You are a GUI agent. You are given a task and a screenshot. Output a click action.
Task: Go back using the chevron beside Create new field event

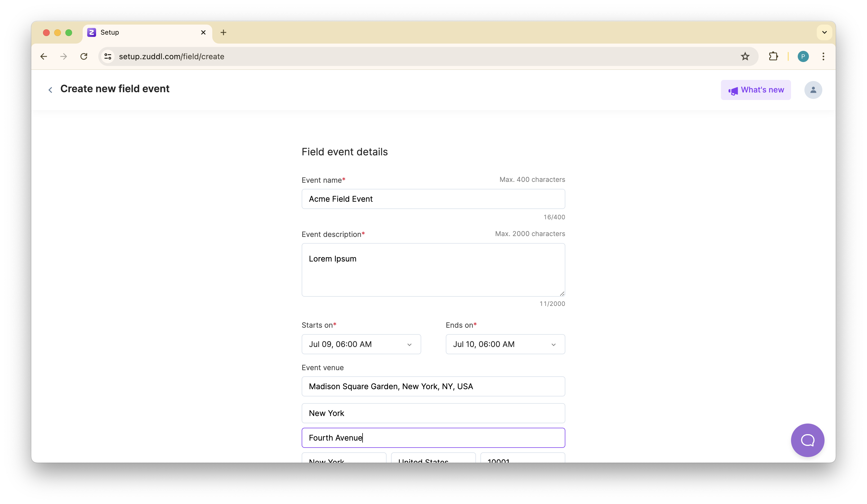50,89
